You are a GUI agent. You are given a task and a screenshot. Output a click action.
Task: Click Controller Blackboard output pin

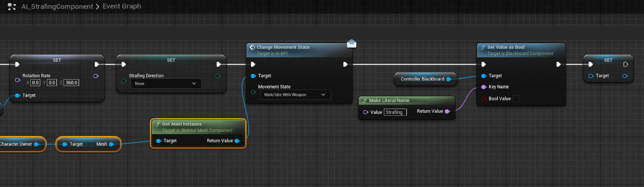pyautogui.click(x=449, y=79)
